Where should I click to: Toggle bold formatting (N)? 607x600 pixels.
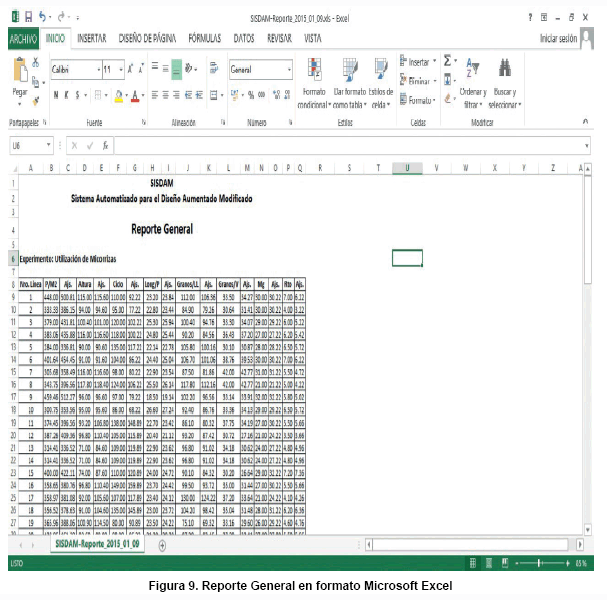click(x=57, y=95)
